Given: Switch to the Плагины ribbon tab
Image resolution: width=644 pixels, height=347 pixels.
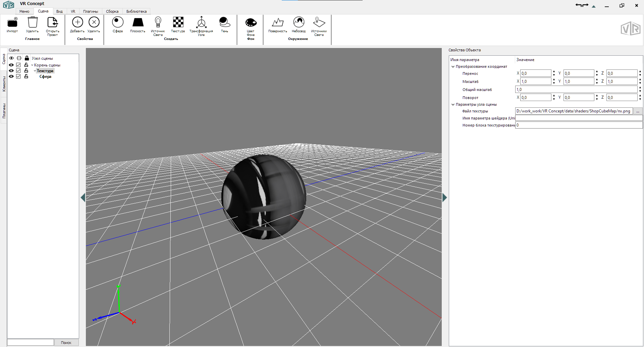Looking at the screenshot, I should (91, 11).
